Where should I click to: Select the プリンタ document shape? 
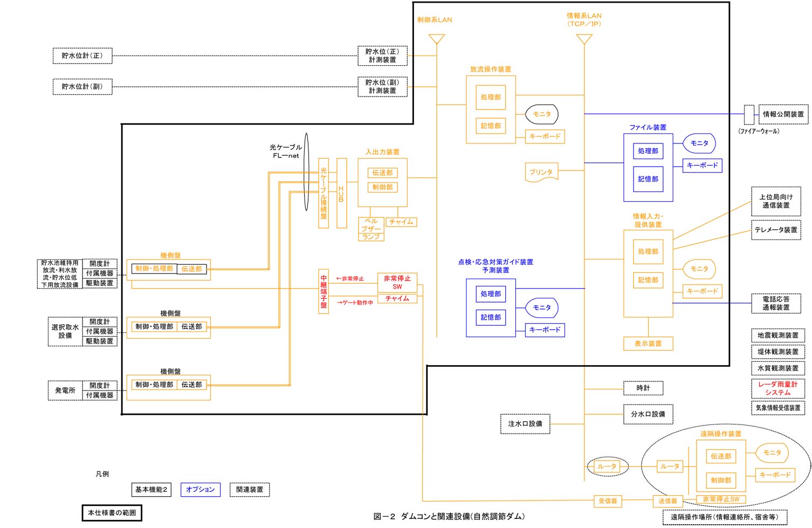[541, 173]
